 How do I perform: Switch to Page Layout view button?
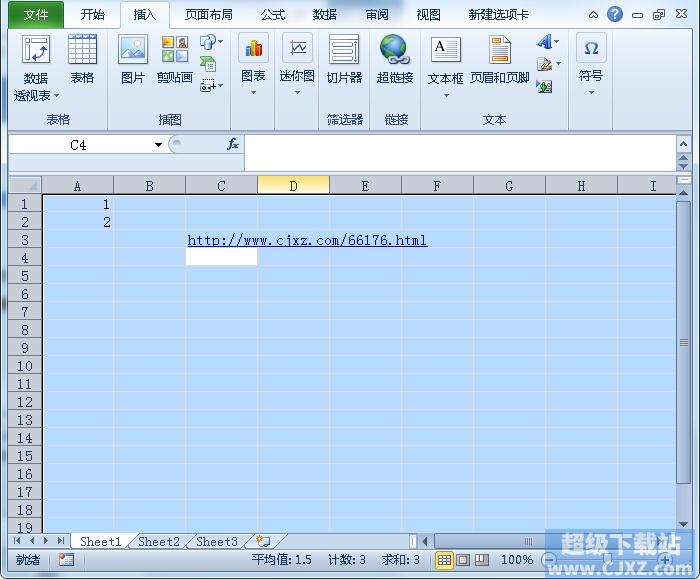coord(463,559)
